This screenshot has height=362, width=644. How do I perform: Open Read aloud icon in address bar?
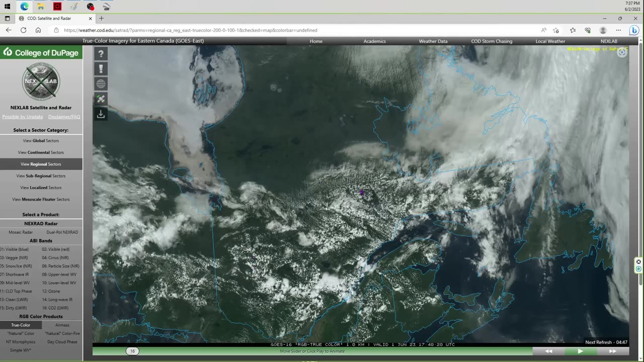(x=544, y=30)
